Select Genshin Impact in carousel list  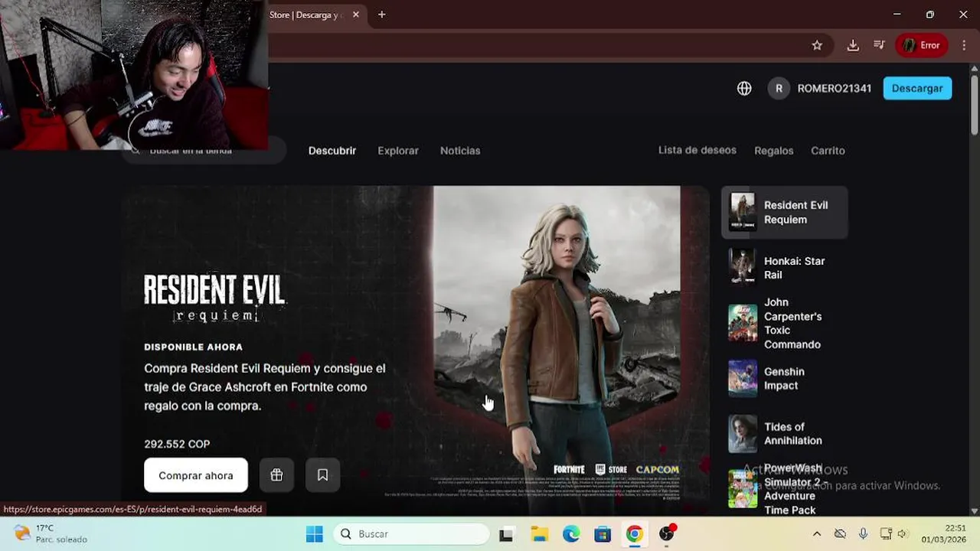(x=784, y=379)
